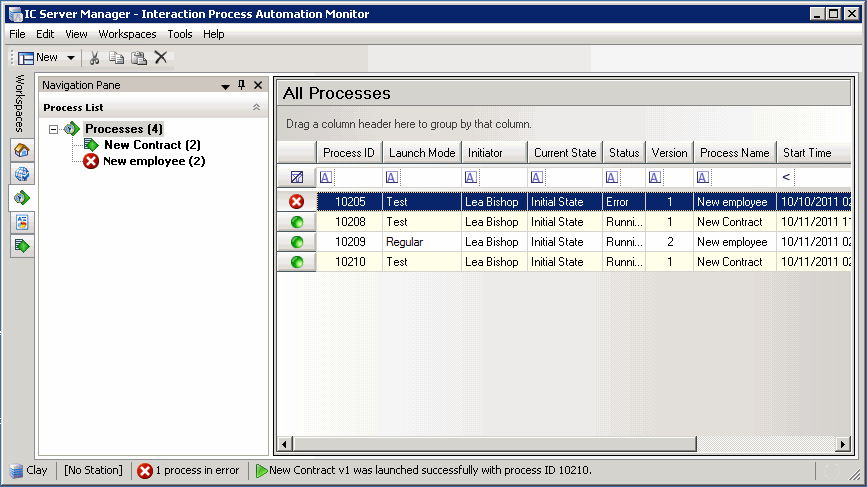The height and width of the screenshot is (487, 867).
Task: Open the globe workspace sidebar icon
Action: 22,174
